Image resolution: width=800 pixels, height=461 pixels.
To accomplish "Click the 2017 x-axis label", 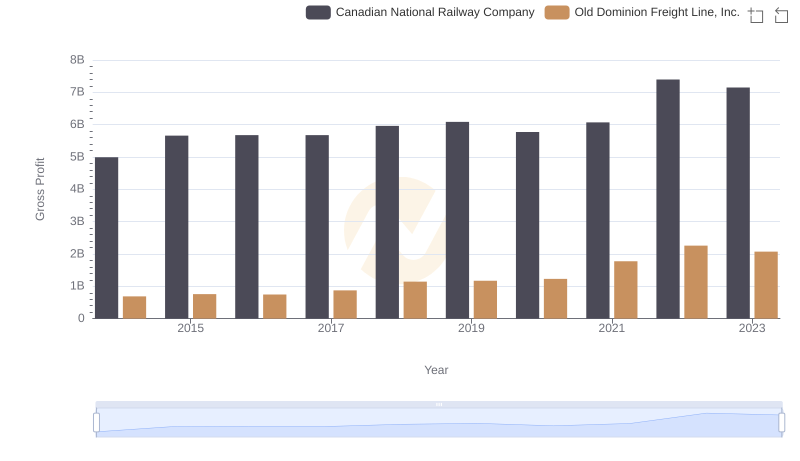I will pos(331,328).
